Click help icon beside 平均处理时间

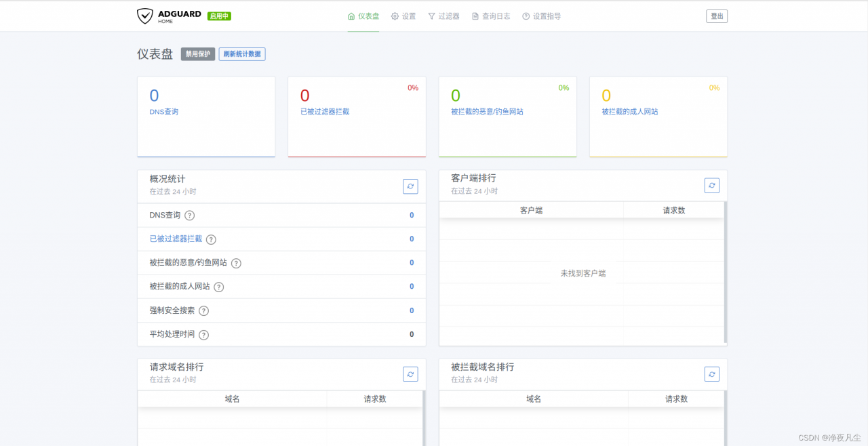click(x=203, y=335)
